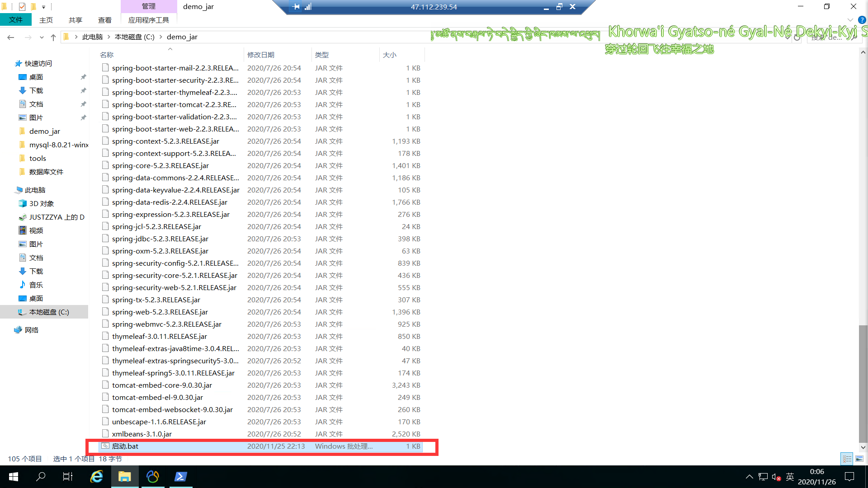Viewport: 868px width, 488px height.
Task: Open PowerShell from the taskbar
Action: coord(181,477)
